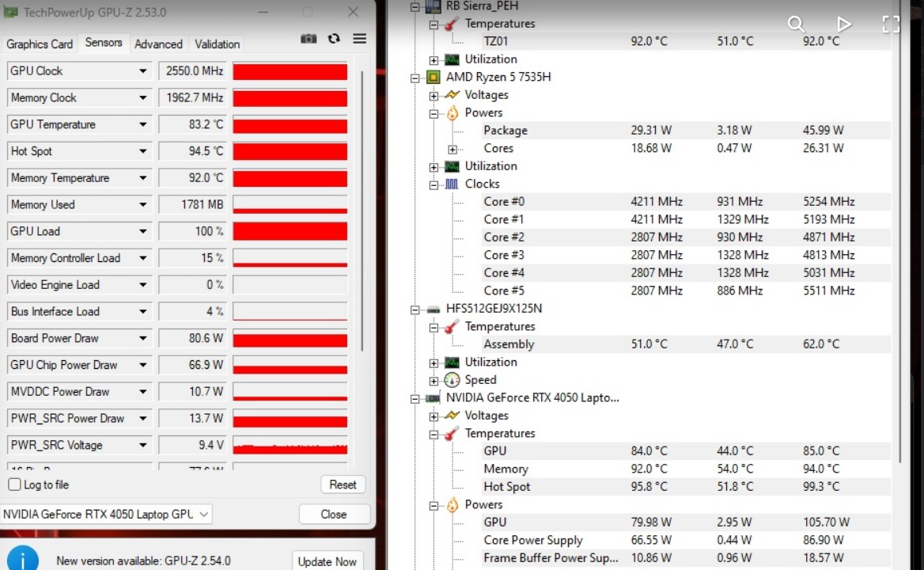The image size is (924, 570).
Task: Enable the Log to file checkbox
Action: click(x=15, y=484)
